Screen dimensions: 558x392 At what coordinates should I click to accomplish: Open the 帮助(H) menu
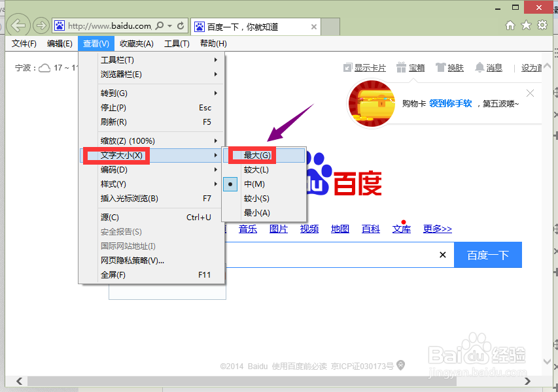[x=213, y=43]
